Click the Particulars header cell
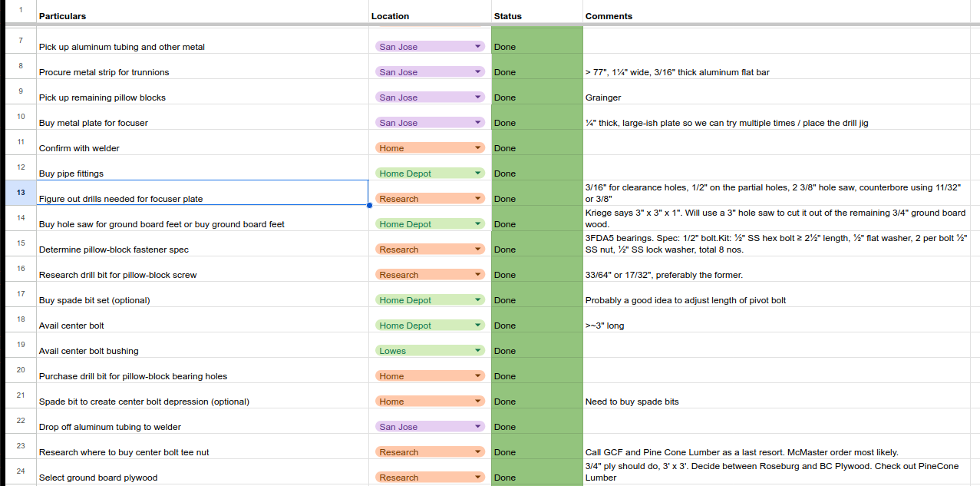 (x=202, y=15)
